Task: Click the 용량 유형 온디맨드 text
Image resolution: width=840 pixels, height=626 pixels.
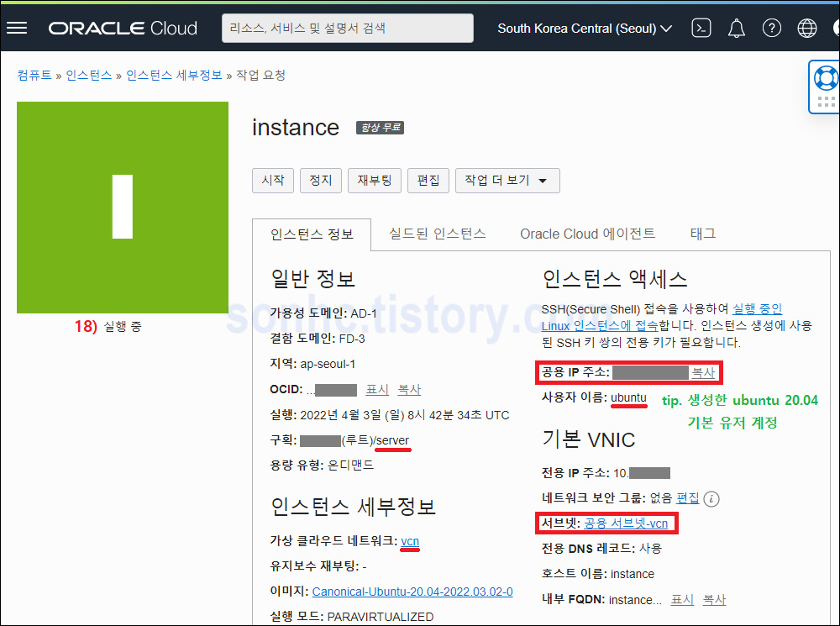Action: click(351, 465)
